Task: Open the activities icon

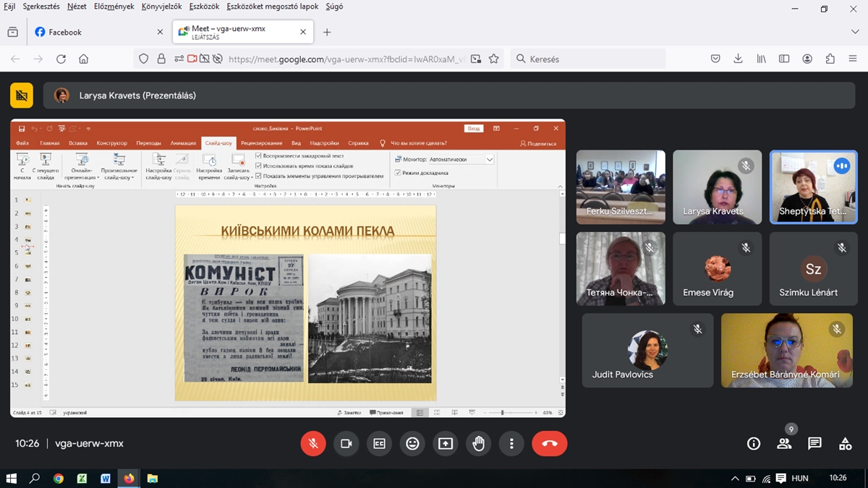Action: (x=845, y=444)
